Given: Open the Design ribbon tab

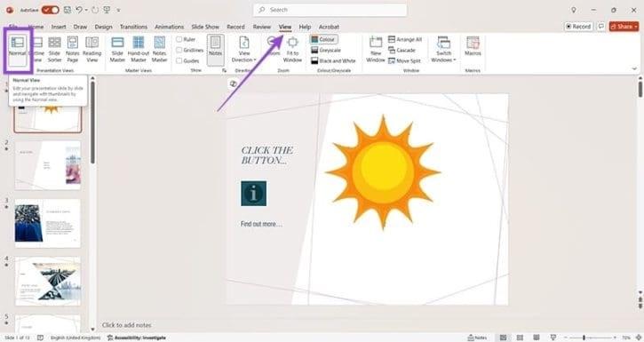Looking at the screenshot, I should click(x=104, y=27).
